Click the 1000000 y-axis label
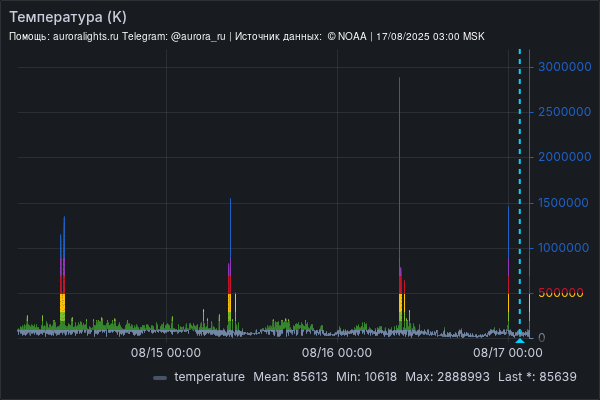Screen dimensions: 600x400 [563, 248]
